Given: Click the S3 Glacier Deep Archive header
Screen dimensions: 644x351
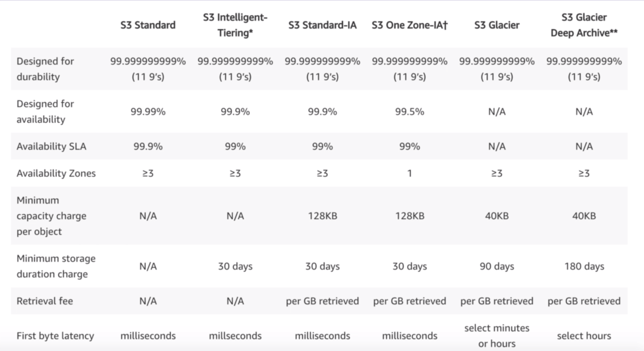Looking at the screenshot, I should 584,25.
